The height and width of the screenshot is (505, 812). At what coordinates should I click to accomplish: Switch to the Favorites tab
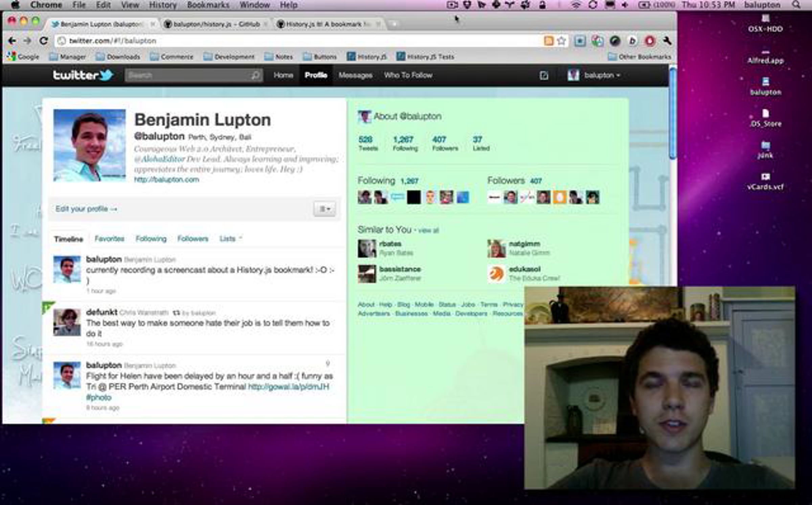[109, 239]
